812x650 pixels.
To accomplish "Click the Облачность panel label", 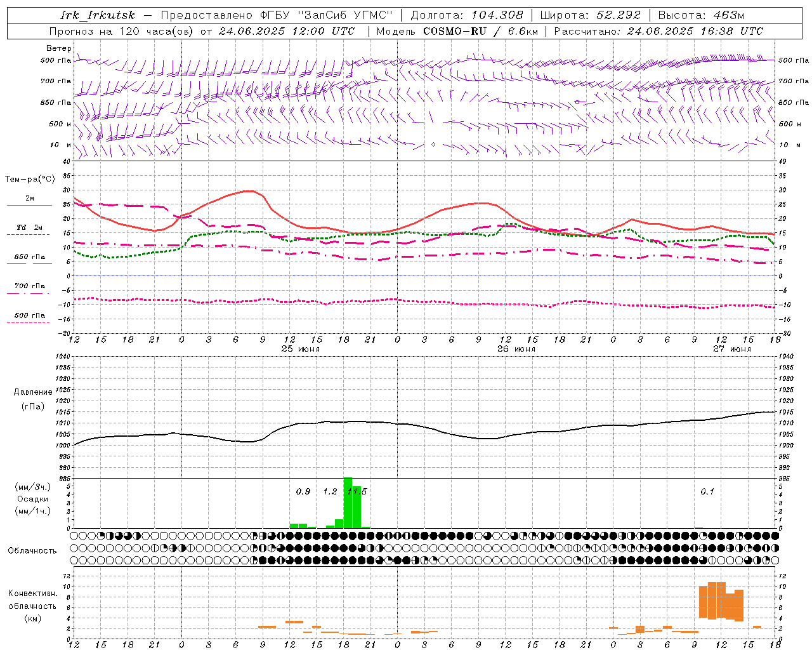I will click(x=32, y=551).
